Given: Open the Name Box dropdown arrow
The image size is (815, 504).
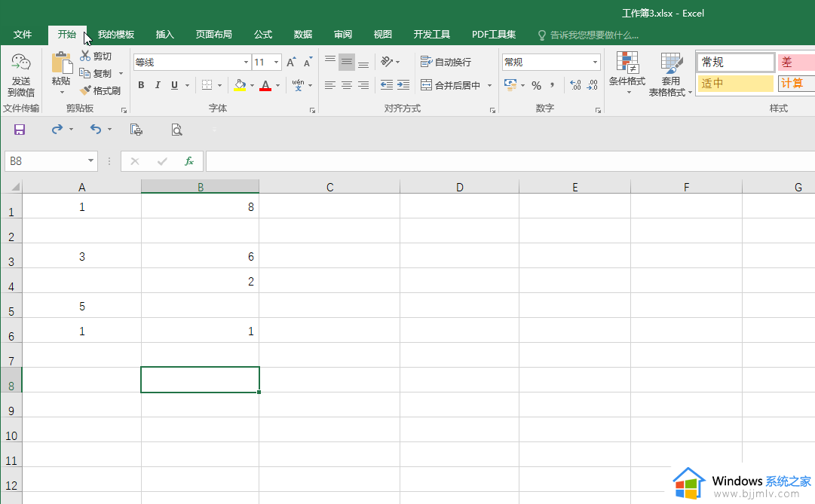Looking at the screenshot, I should pos(91,161).
